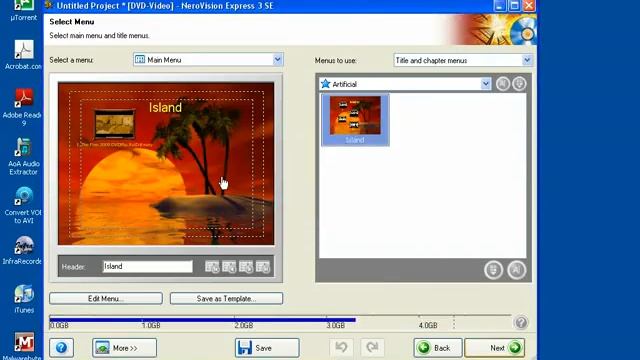The height and width of the screenshot is (360, 640).
Task: Click the menu page icon with up arrow
Action: tap(212, 267)
